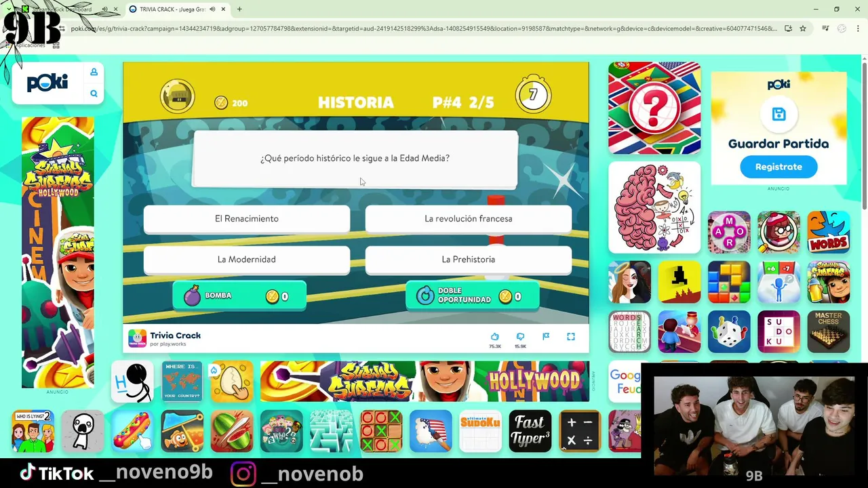Open the Subway Surfers icon in right grid

(x=829, y=282)
